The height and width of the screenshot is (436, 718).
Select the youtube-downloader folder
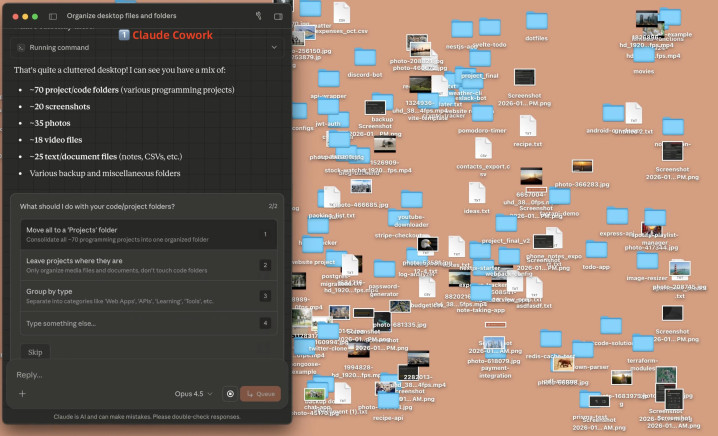coord(411,200)
